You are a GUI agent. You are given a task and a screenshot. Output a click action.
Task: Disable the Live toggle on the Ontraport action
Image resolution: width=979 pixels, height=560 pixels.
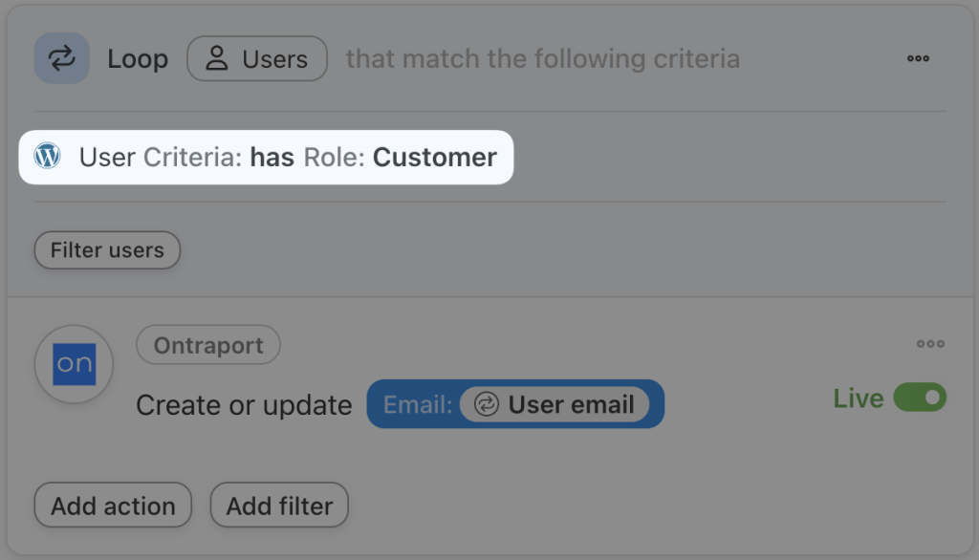pos(917,398)
